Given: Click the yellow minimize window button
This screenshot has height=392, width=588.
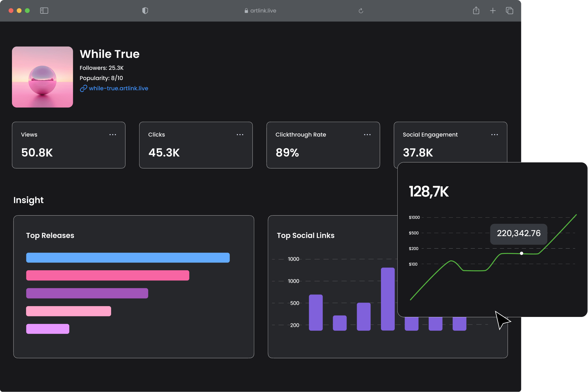Looking at the screenshot, I should (19, 11).
